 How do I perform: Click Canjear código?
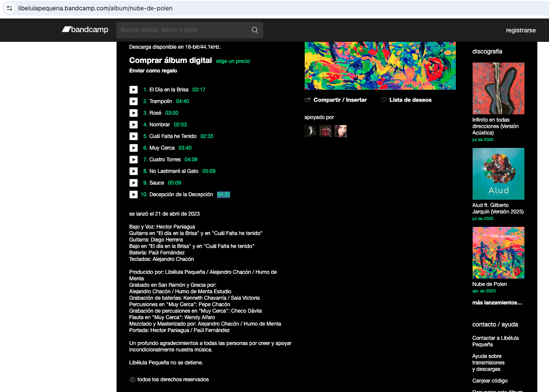click(x=490, y=381)
